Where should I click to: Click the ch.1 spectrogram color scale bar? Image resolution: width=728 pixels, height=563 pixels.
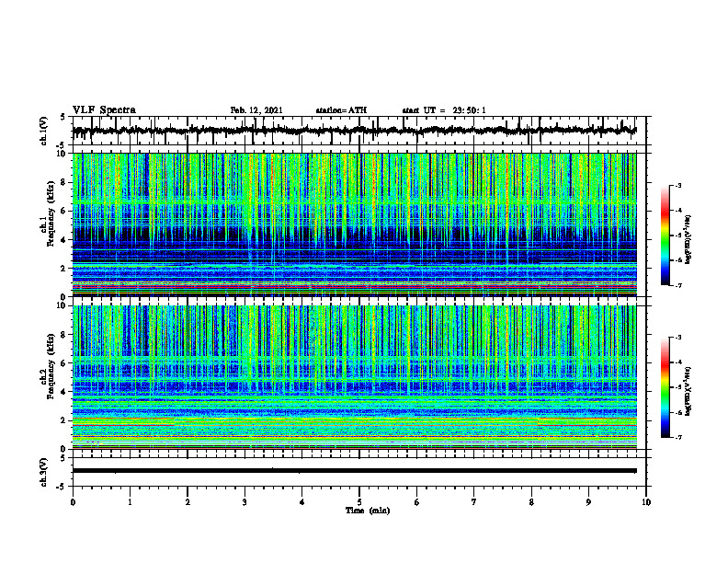[665, 236]
